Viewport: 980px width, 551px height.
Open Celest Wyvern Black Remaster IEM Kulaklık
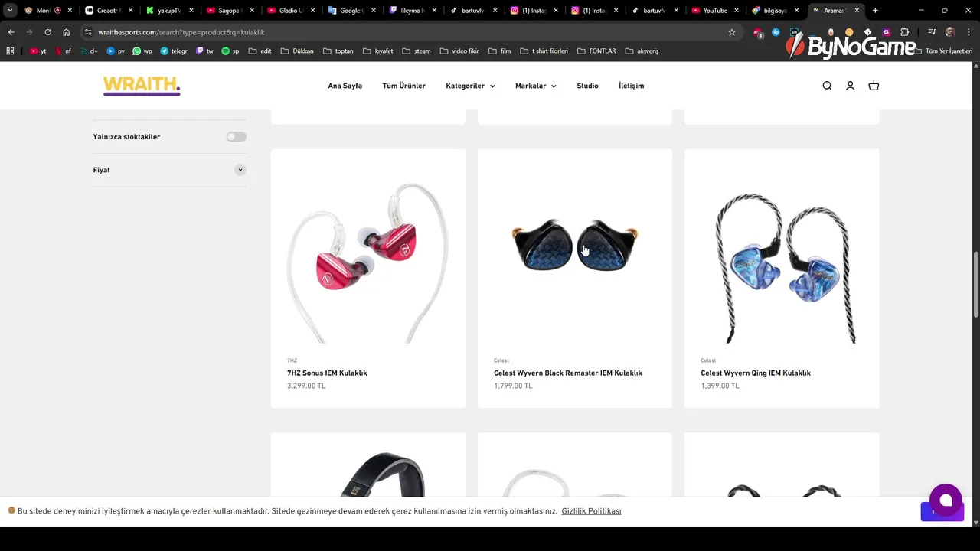coord(568,373)
